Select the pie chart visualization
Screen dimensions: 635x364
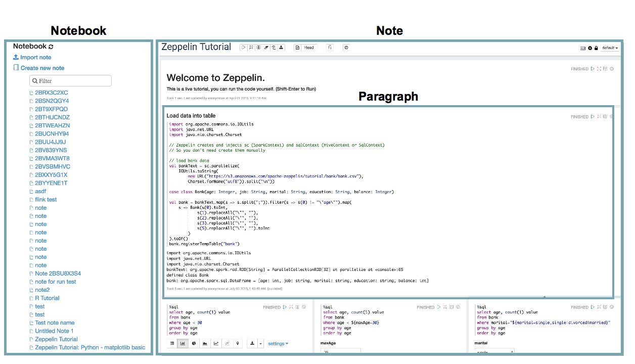click(194, 344)
